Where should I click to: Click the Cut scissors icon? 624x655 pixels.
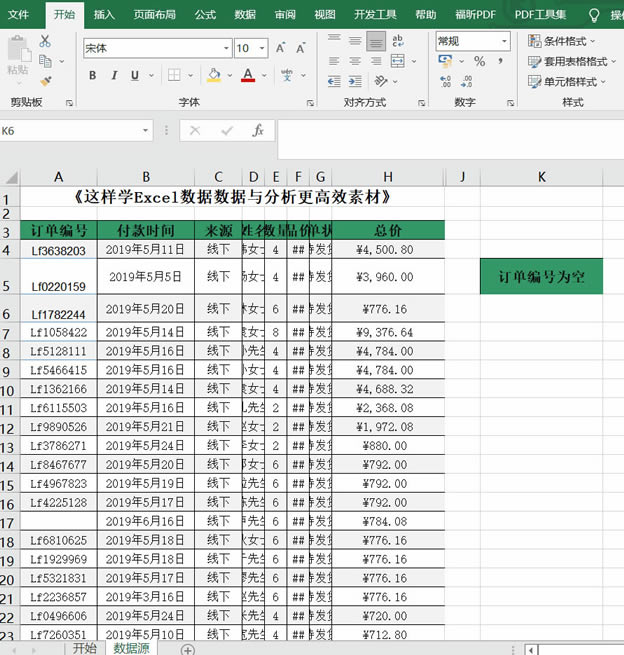45,41
